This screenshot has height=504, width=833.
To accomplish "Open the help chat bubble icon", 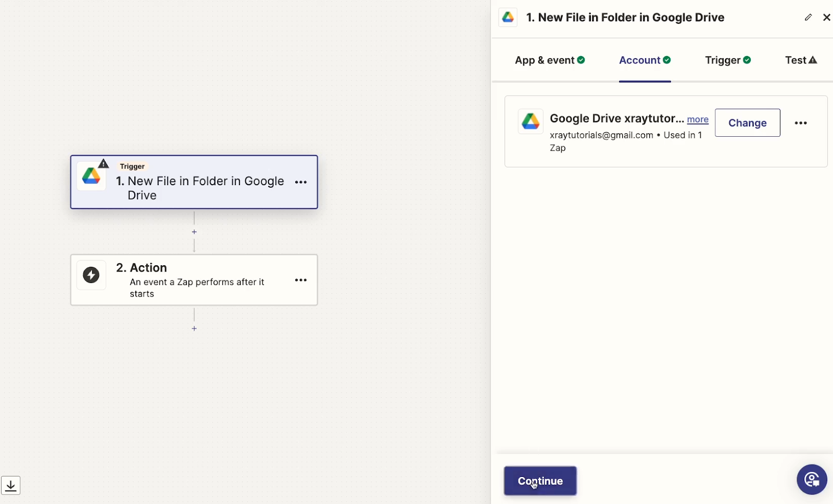I will (x=812, y=480).
